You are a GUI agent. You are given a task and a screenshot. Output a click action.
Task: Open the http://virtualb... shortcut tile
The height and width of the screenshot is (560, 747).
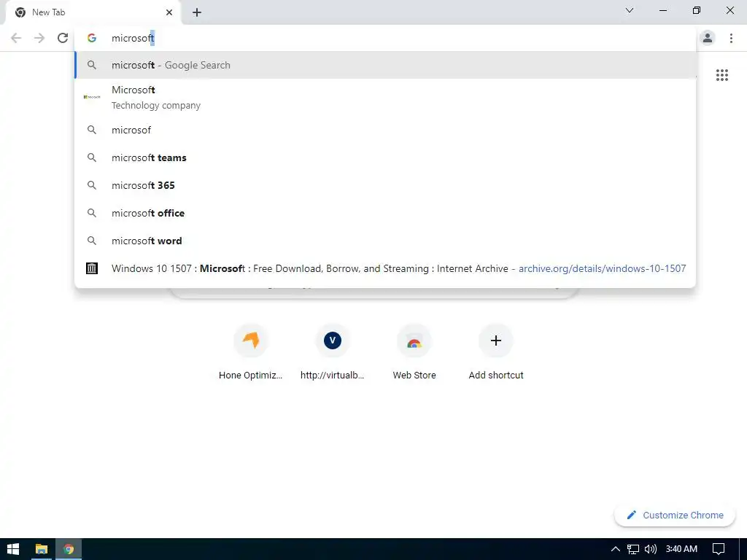click(332, 353)
